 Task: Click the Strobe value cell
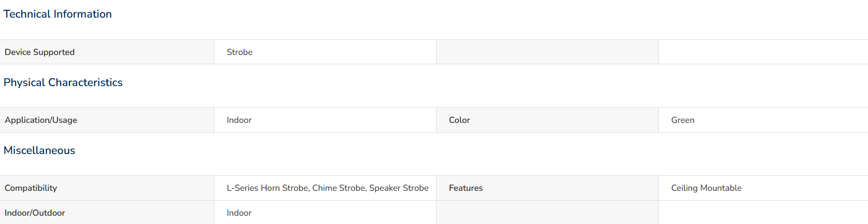pos(325,52)
